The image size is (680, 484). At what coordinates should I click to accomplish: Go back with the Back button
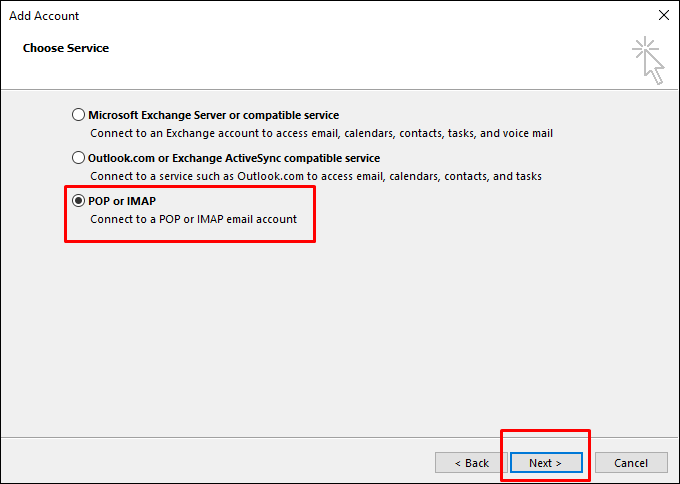[471, 463]
